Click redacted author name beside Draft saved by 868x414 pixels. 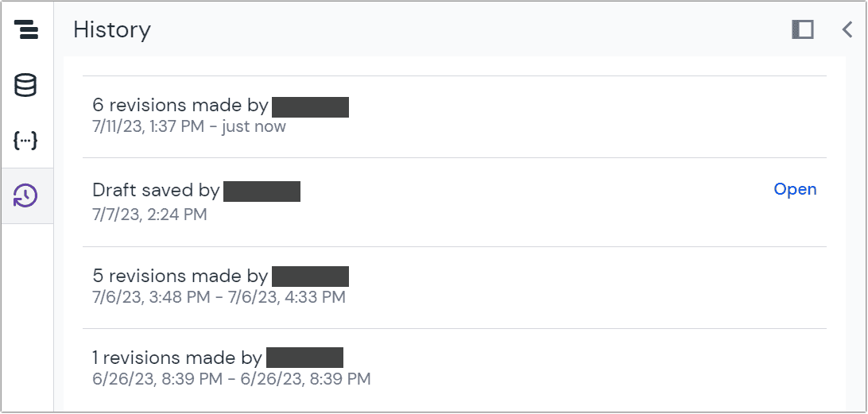coord(262,191)
